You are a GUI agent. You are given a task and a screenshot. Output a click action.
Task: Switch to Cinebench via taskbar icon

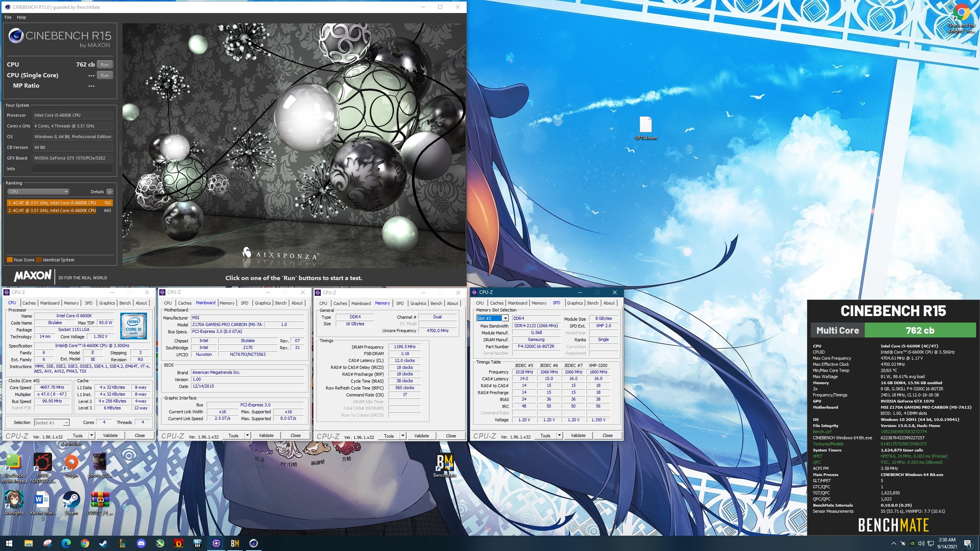pyautogui.click(x=253, y=543)
